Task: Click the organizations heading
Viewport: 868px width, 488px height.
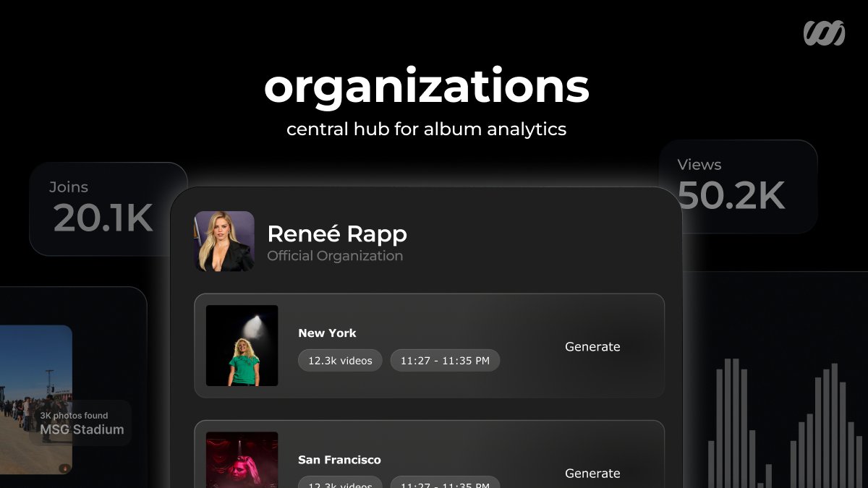Action: [427, 87]
